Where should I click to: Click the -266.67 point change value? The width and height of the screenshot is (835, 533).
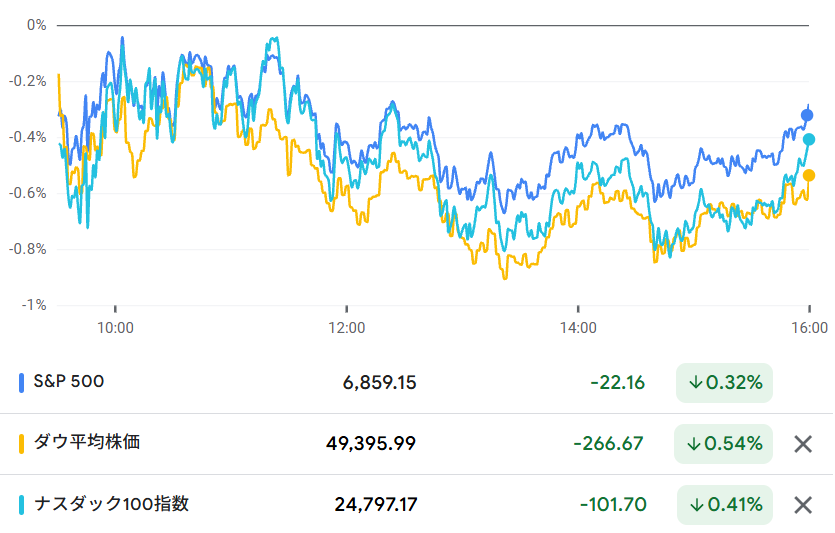608,443
